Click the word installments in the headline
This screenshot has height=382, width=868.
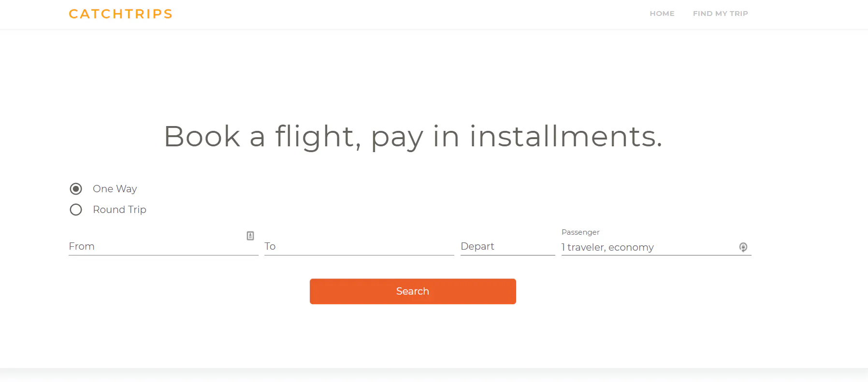point(565,136)
